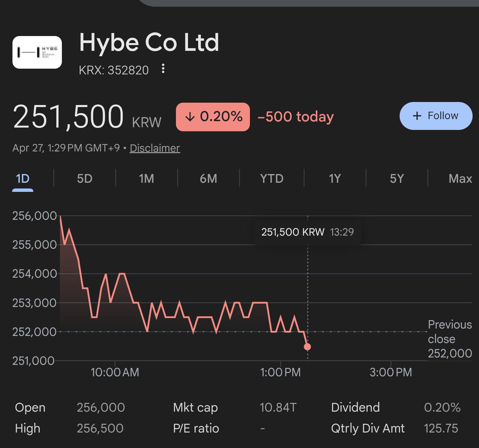Image resolution: width=479 pixels, height=448 pixels.
Task: Click the Qtrly Div Amt value 125.75
Action: pyautogui.click(x=441, y=428)
